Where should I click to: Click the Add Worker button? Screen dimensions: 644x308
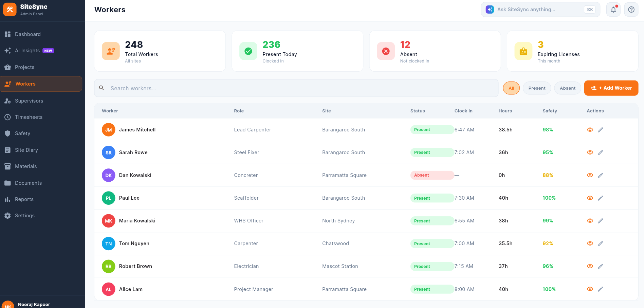pyautogui.click(x=611, y=88)
